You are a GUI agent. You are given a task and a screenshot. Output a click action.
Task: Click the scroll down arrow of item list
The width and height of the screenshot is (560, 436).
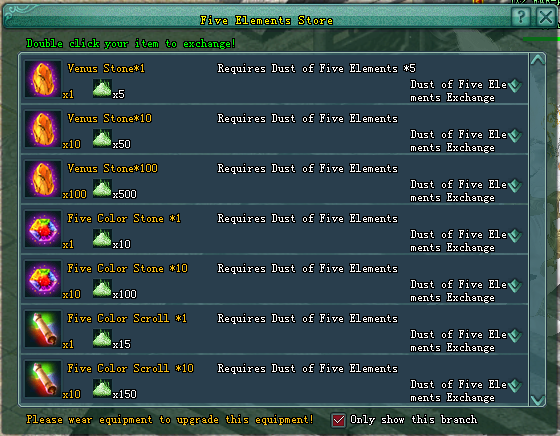[x=538, y=400]
